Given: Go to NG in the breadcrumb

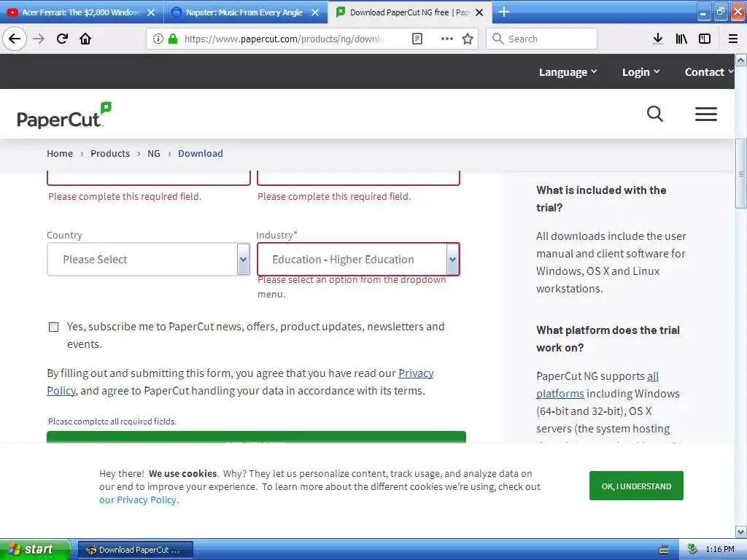Looking at the screenshot, I should pos(153,153).
